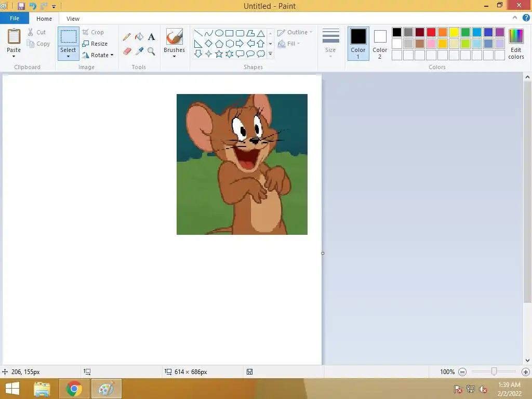Image resolution: width=532 pixels, height=399 pixels.
Task: Activate the Magnifier tool
Action: 151,51
